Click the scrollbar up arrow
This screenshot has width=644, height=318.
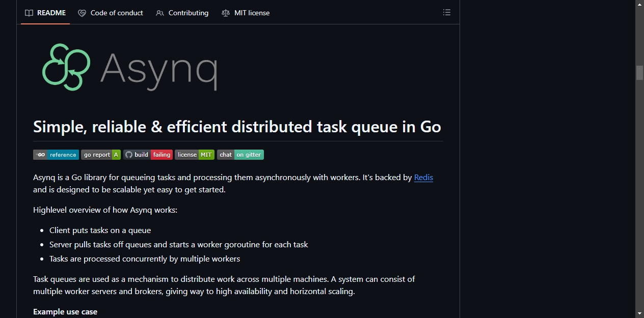click(x=639, y=4)
